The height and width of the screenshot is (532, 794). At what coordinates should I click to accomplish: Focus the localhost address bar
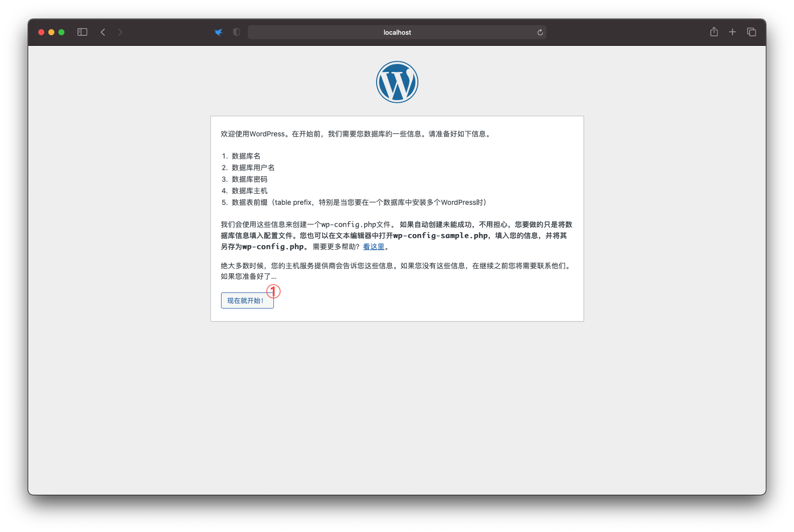[397, 32]
